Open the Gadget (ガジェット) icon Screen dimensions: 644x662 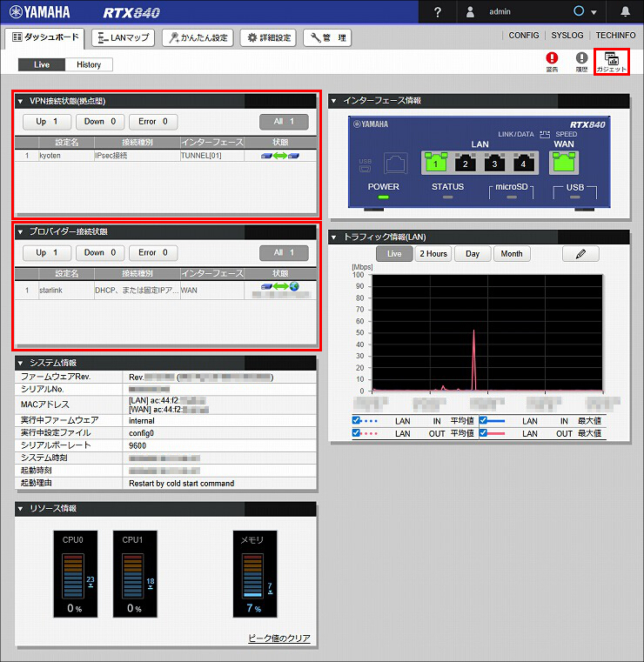(611, 61)
